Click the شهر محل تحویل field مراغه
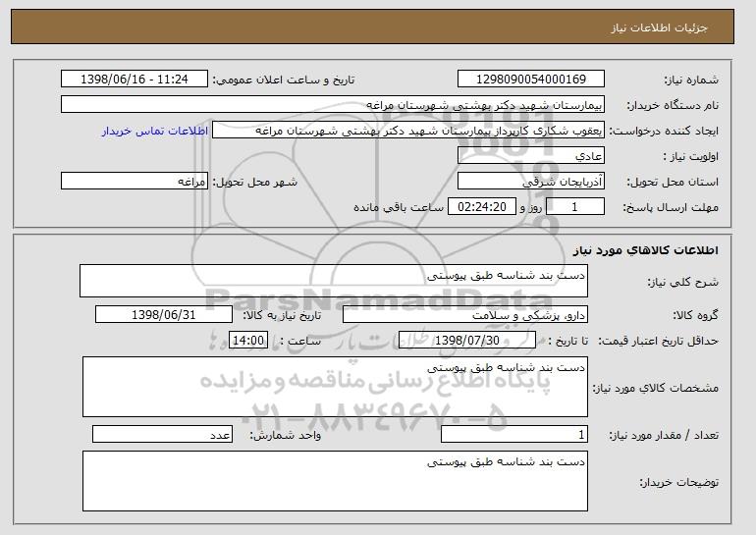This screenshot has height=535, width=756. [x=135, y=182]
